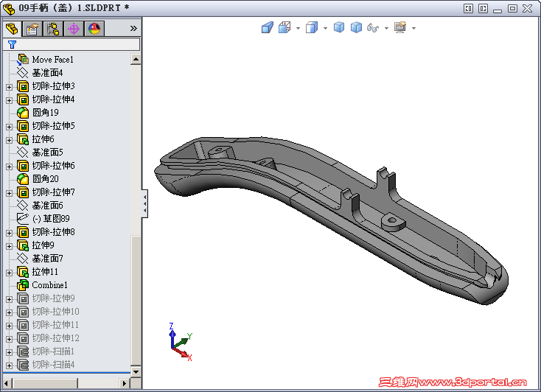
Task: Click the Display Style toolbar icon
Action: 312,27
